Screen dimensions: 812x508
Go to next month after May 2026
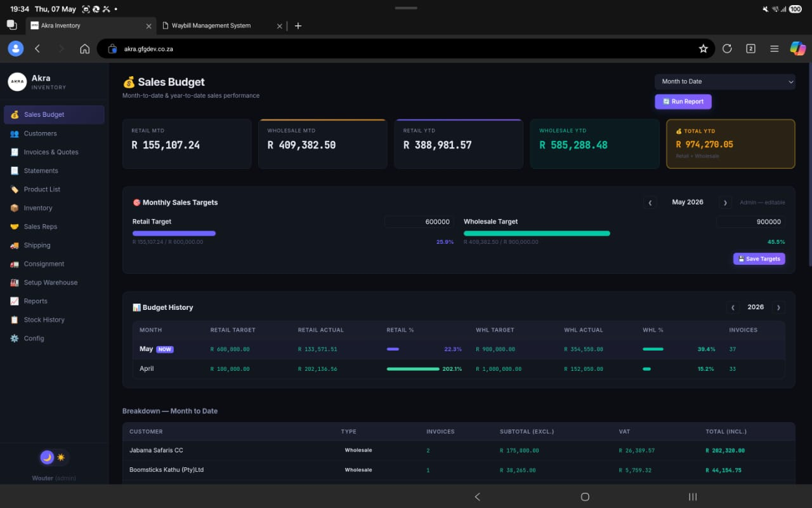(x=725, y=203)
